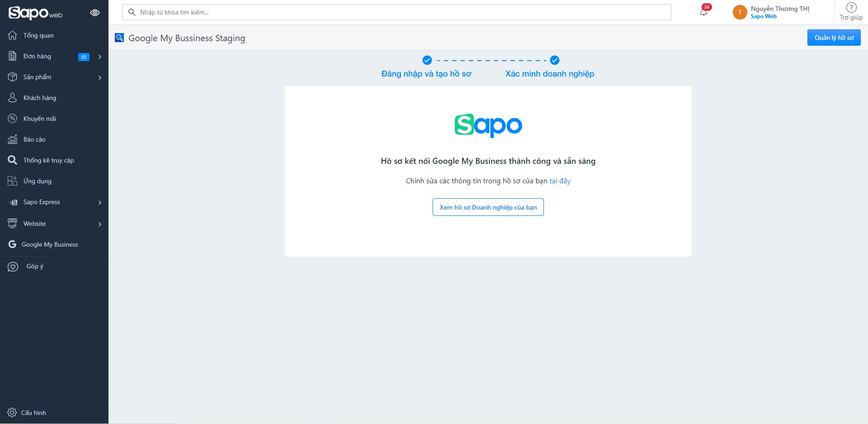Click the Khách hàng person icon
868x424 pixels.
click(x=13, y=98)
